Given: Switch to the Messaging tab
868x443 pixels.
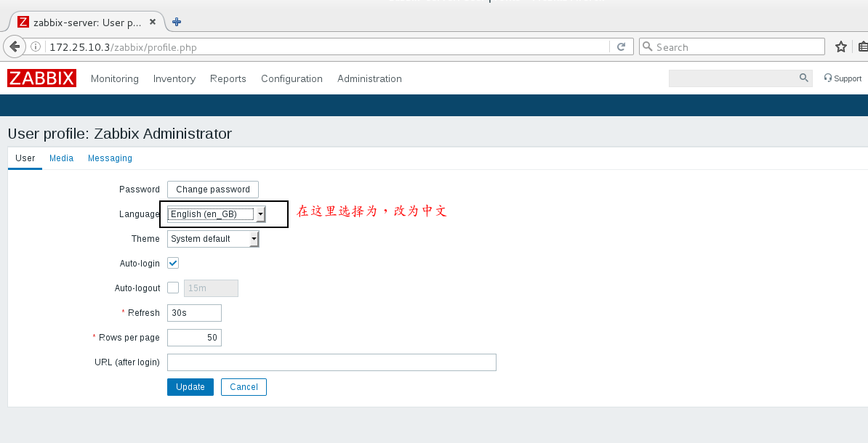Looking at the screenshot, I should [110, 158].
